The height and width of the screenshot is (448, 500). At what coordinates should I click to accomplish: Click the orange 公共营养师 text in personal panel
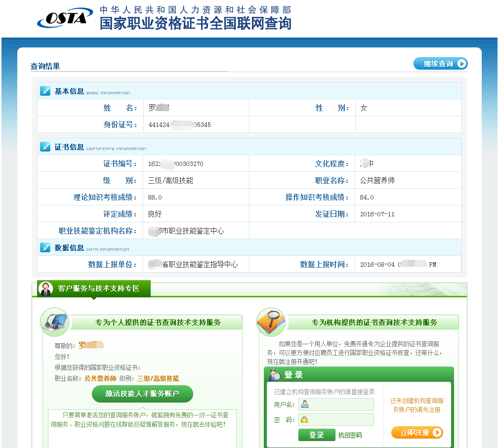tap(100, 378)
